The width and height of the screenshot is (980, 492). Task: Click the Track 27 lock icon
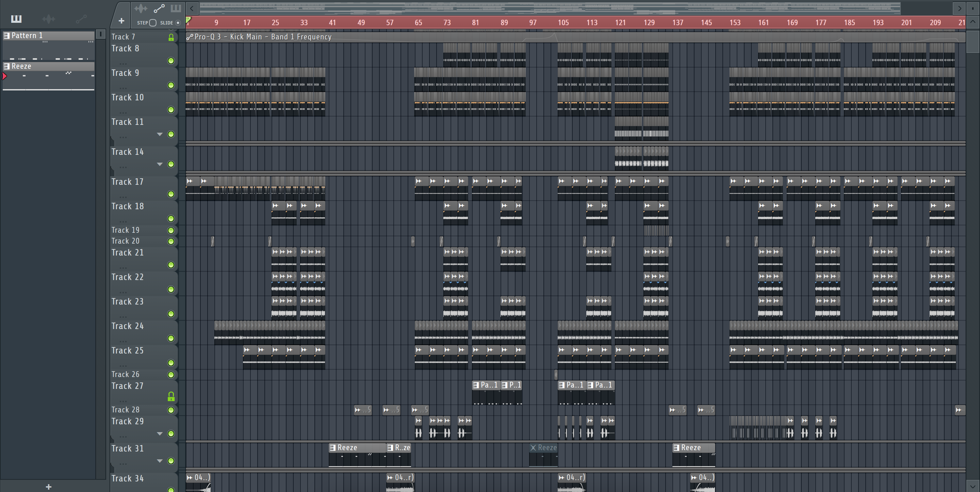point(171,396)
